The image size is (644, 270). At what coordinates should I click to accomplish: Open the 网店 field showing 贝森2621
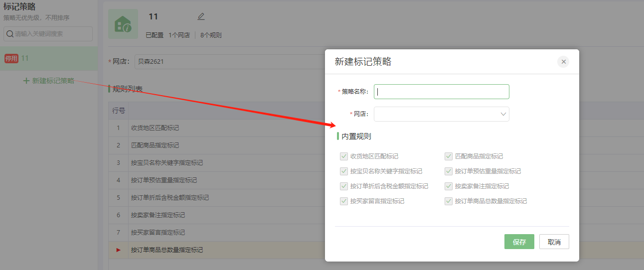[229, 62]
